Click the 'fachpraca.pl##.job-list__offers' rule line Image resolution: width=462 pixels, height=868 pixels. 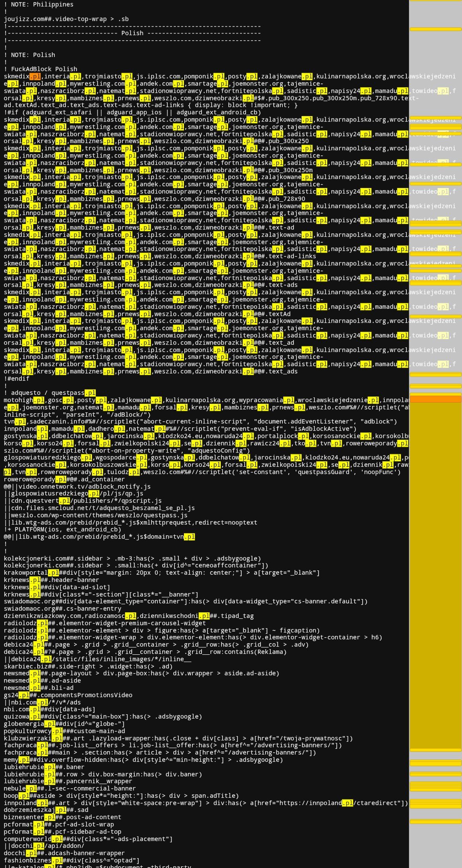(173, 745)
